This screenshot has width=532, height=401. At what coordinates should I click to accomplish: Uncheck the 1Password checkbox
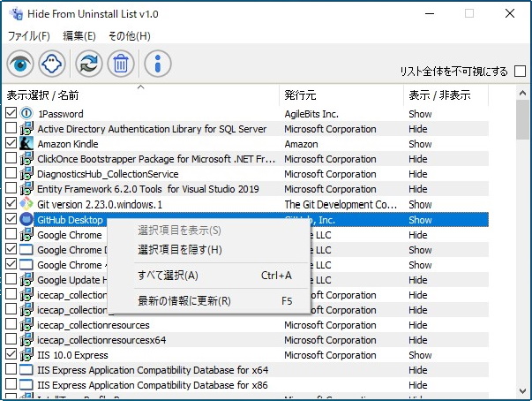coord(11,113)
